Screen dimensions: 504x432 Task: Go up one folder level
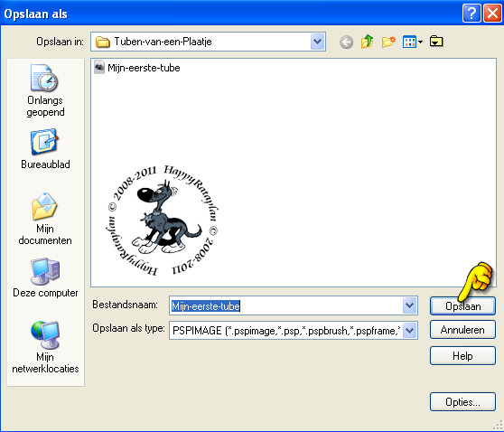367,42
